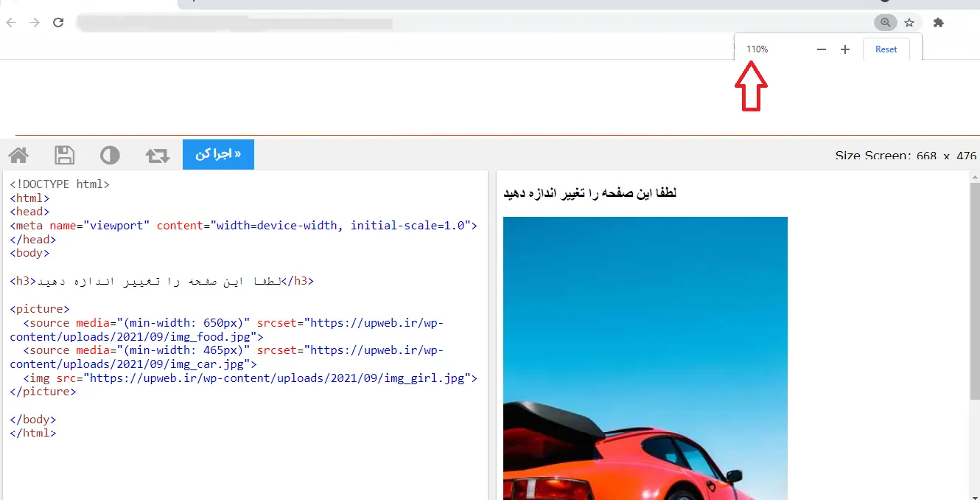980x500 pixels.
Task: Click the h3 heading line in code
Action: 161,281
